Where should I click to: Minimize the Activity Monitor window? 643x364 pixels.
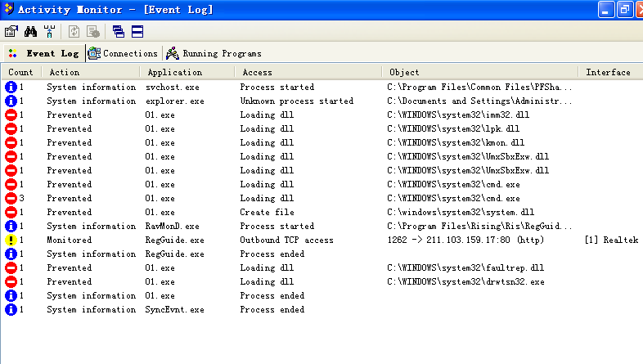click(605, 10)
